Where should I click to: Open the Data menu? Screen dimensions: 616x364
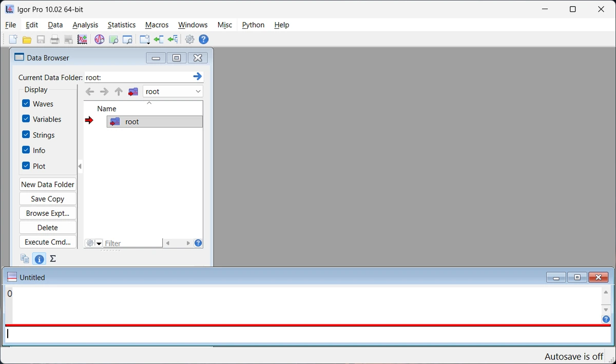coord(55,25)
